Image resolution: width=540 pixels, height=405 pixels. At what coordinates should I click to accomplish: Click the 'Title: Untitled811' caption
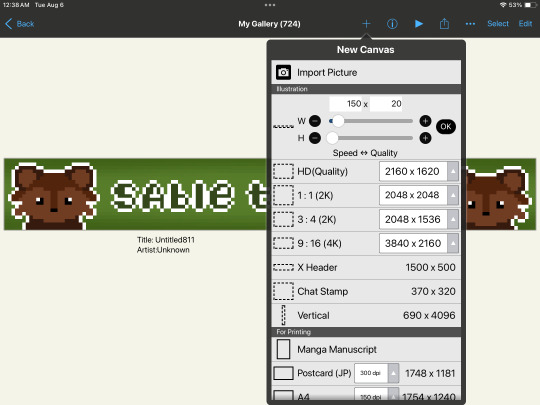click(166, 240)
